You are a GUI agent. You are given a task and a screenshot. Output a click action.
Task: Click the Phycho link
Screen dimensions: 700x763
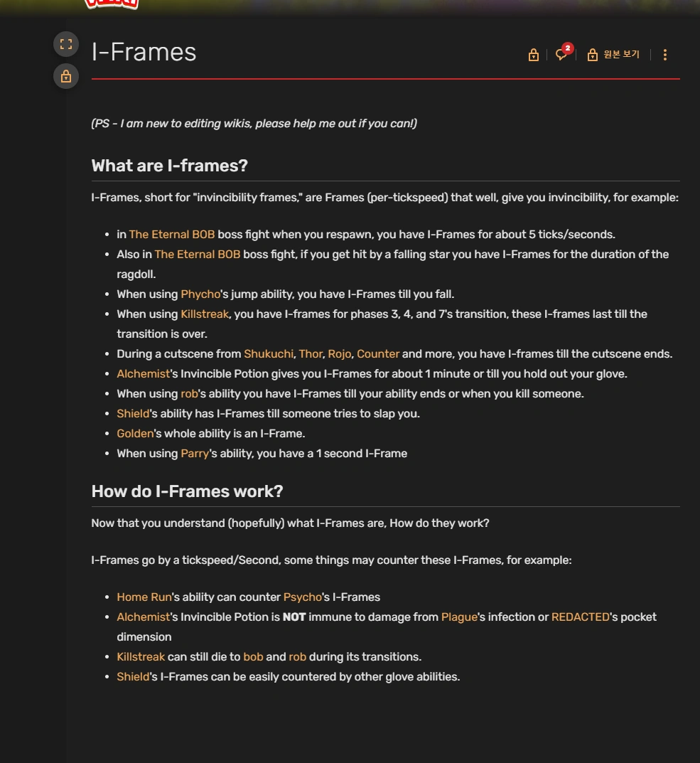(x=200, y=294)
